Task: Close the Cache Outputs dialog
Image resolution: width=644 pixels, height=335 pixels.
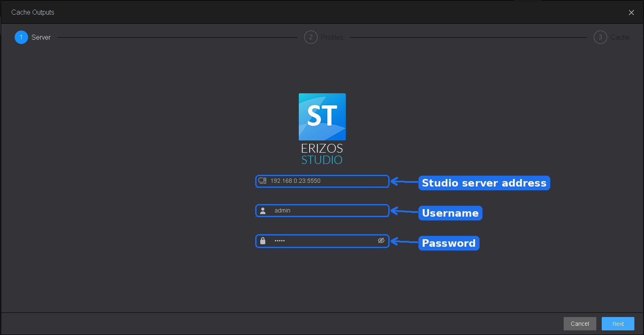Action: pyautogui.click(x=631, y=13)
